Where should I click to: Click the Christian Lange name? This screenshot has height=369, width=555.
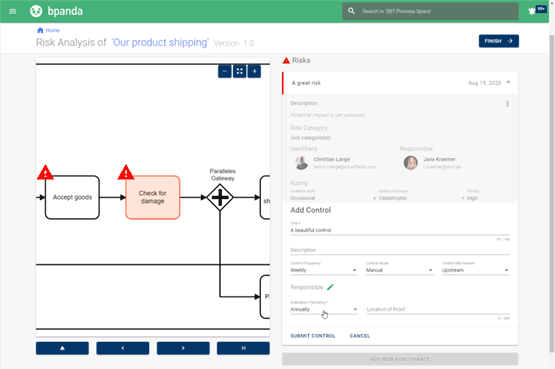pos(332,159)
